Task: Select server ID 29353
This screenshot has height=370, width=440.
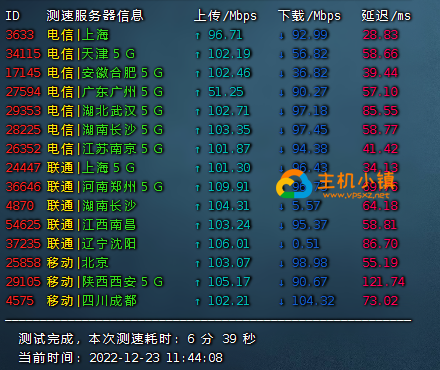Action: (23, 111)
